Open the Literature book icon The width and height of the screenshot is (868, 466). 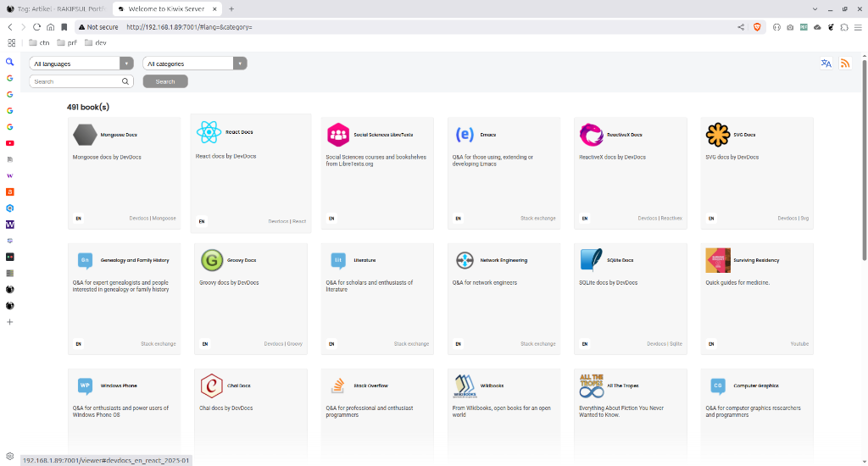[338, 260]
